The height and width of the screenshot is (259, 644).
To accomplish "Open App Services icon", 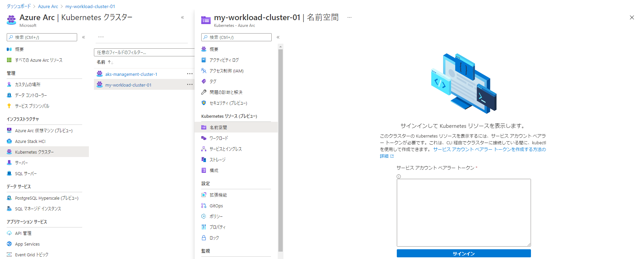I will point(9,244).
